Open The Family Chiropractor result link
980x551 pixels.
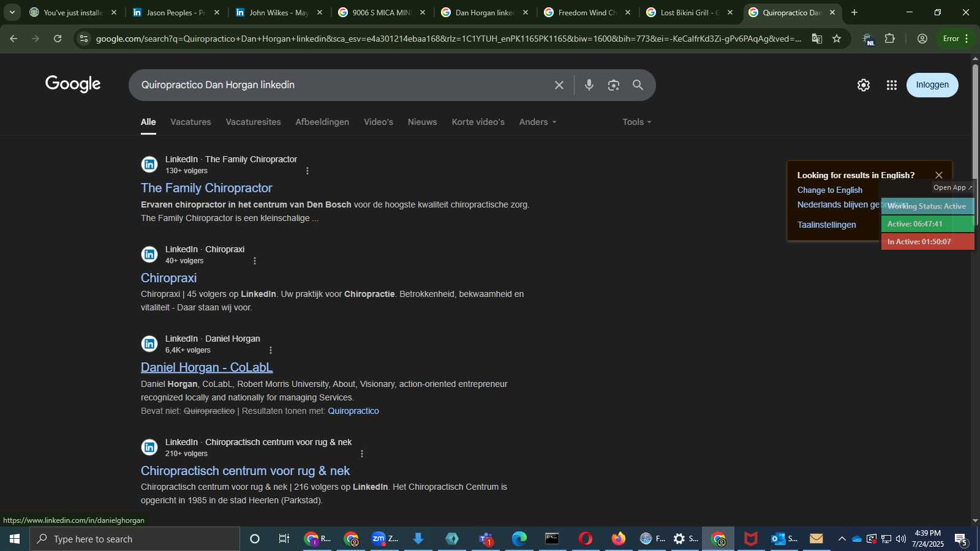coord(206,188)
